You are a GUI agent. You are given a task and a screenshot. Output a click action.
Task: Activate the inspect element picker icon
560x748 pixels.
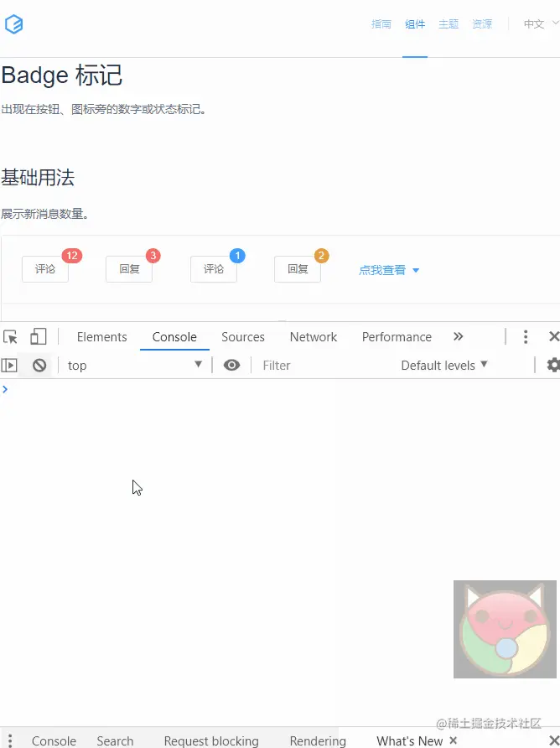pos(11,337)
